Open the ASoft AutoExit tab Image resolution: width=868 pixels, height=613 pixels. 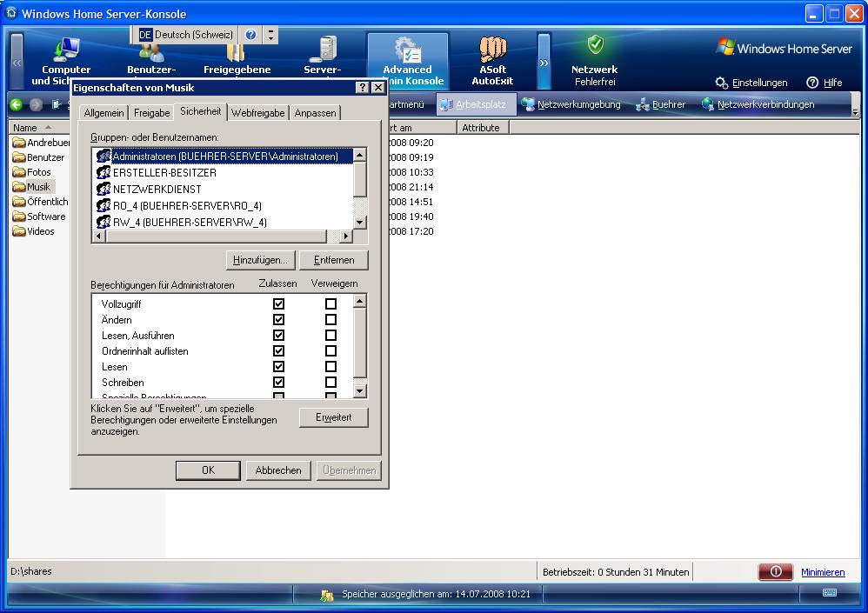(x=492, y=61)
